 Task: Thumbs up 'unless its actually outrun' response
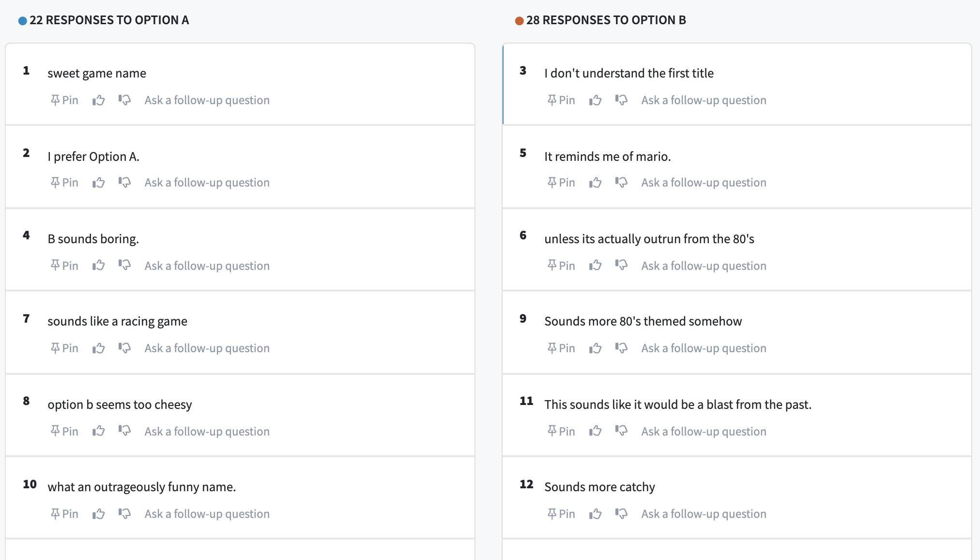[x=596, y=266]
